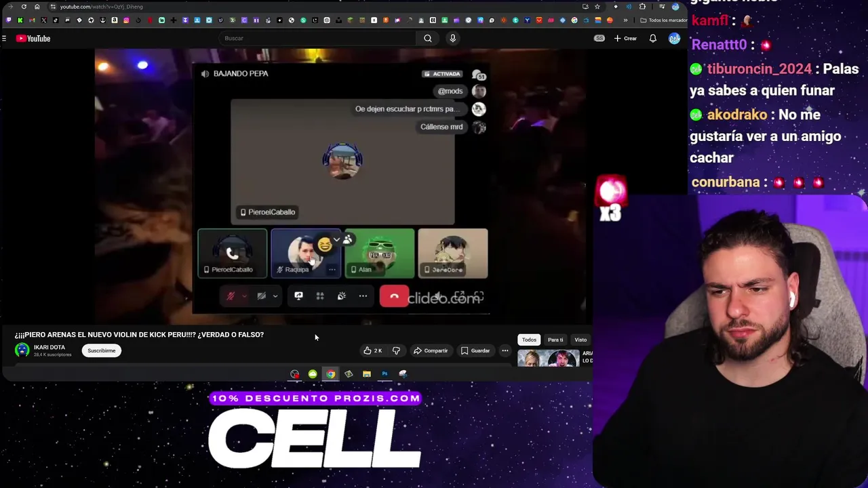The height and width of the screenshot is (488, 868).
Task: Click username akodrako in stream chat
Action: [736, 115]
